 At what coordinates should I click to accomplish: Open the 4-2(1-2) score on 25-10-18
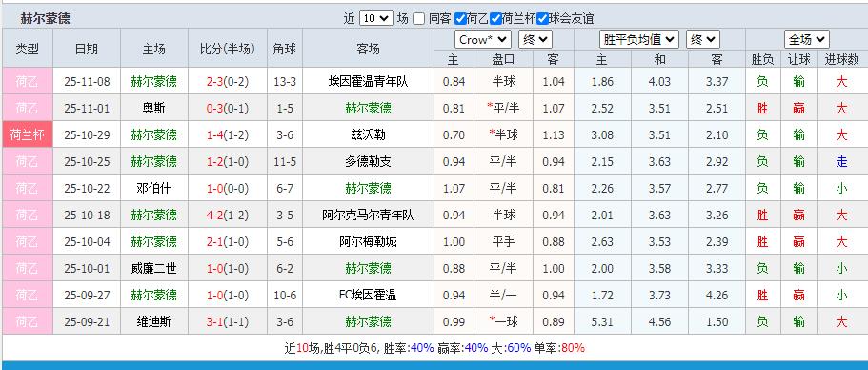[228, 215]
